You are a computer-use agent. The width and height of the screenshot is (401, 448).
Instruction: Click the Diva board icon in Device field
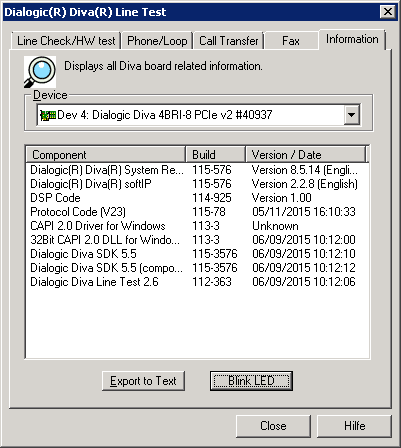click(48, 115)
